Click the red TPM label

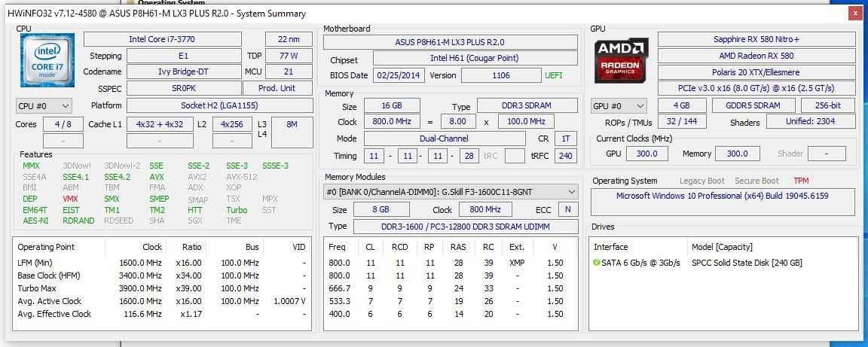click(x=801, y=181)
